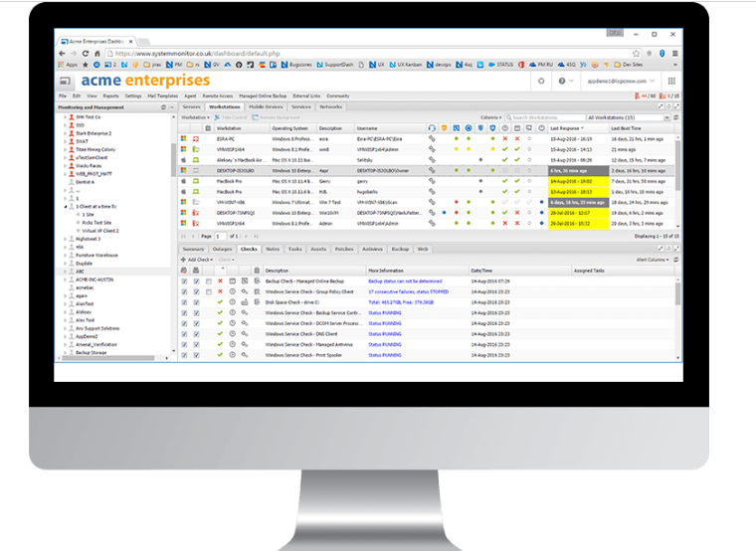This screenshot has width=756, height=551.
Task: Open the GitHub bookmark icon
Action: tap(239, 65)
